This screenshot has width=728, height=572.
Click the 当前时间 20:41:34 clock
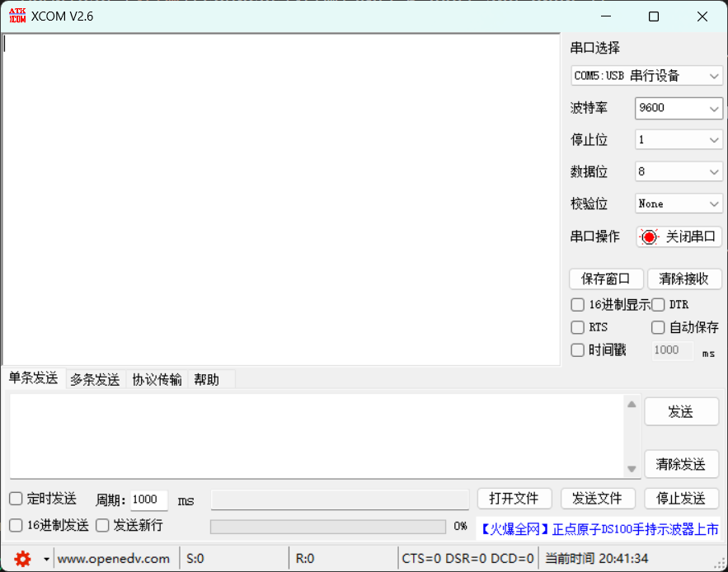click(x=597, y=559)
